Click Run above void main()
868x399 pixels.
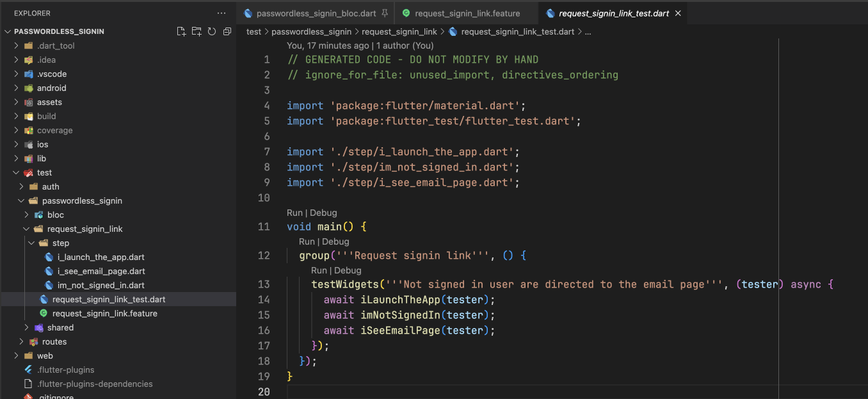point(294,213)
